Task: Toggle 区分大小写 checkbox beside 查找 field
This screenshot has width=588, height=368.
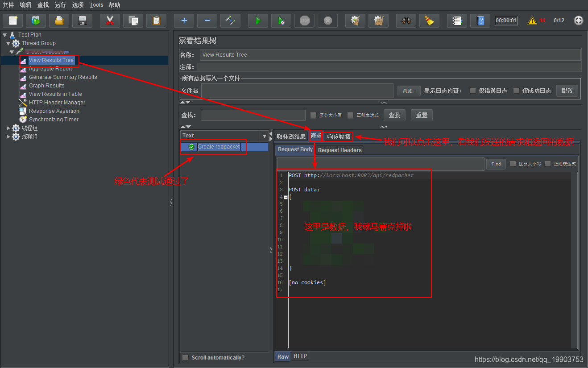Action: [313, 115]
